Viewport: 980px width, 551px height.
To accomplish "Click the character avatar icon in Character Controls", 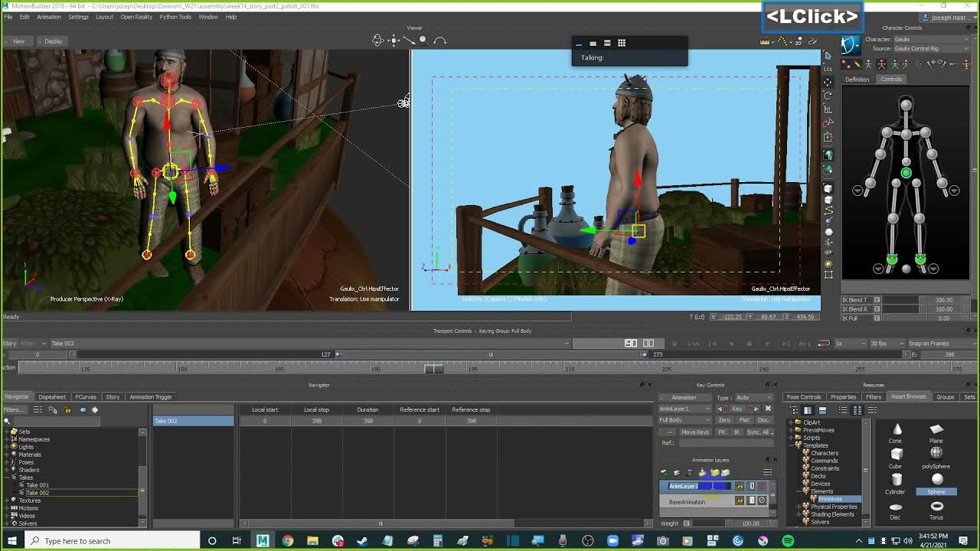I will coord(850,45).
